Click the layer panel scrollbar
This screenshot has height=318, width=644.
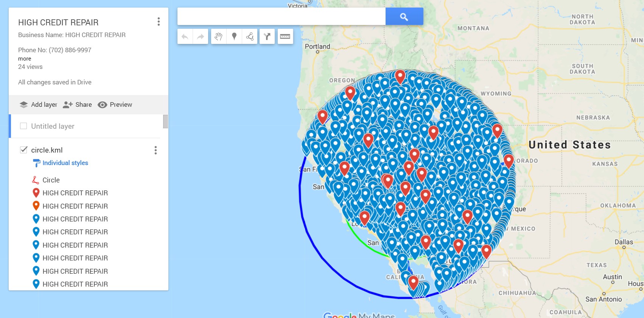[x=165, y=122]
